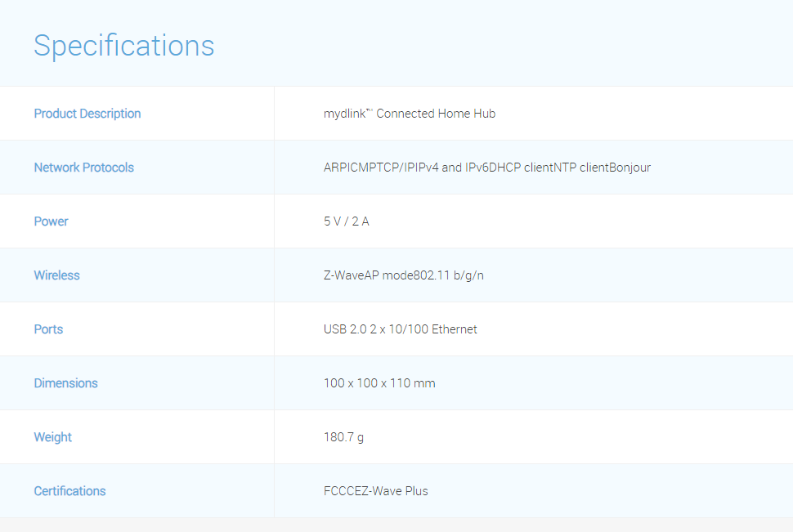793x532 pixels.
Task: Click the 100 x 100 x 110 mm value
Action: (379, 383)
